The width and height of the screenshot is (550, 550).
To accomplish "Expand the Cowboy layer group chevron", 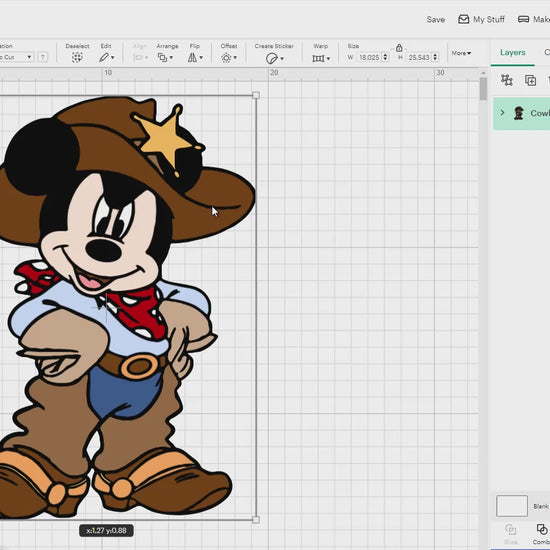I will click(502, 113).
